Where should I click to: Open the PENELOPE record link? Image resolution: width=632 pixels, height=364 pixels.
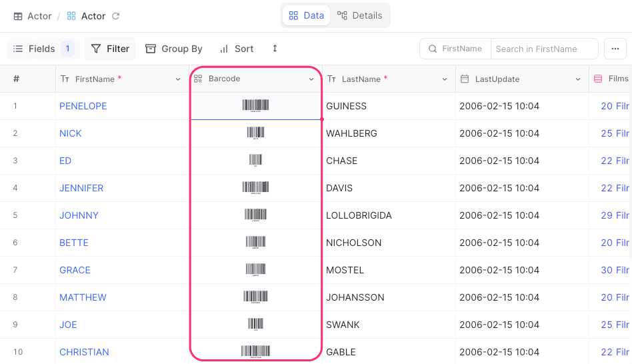[83, 106]
